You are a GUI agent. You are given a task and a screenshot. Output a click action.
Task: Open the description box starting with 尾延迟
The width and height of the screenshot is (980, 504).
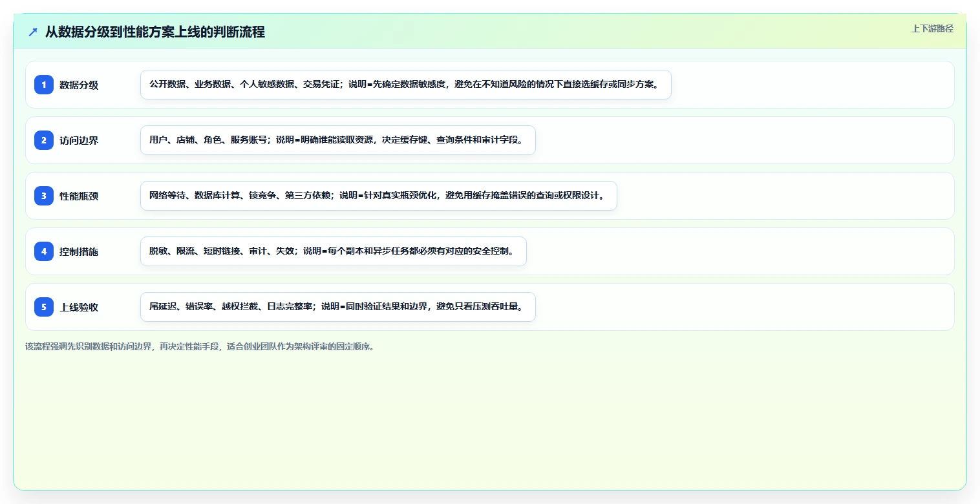coord(338,307)
